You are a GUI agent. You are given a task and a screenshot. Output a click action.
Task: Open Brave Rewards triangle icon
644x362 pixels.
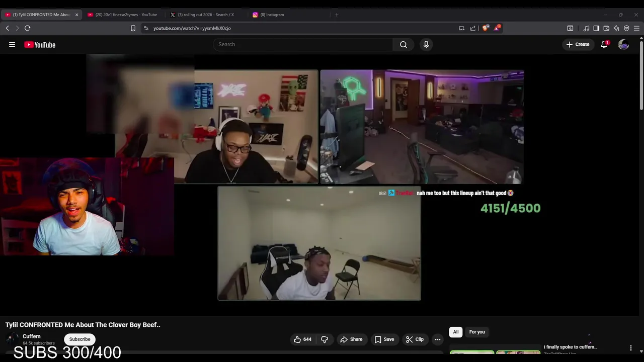coord(497,28)
